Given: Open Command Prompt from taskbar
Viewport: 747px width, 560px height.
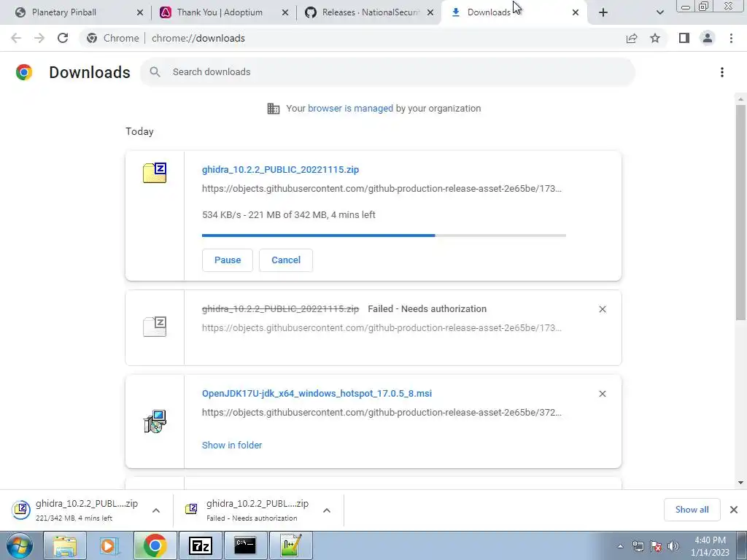Looking at the screenshot, I should (245, 545).
